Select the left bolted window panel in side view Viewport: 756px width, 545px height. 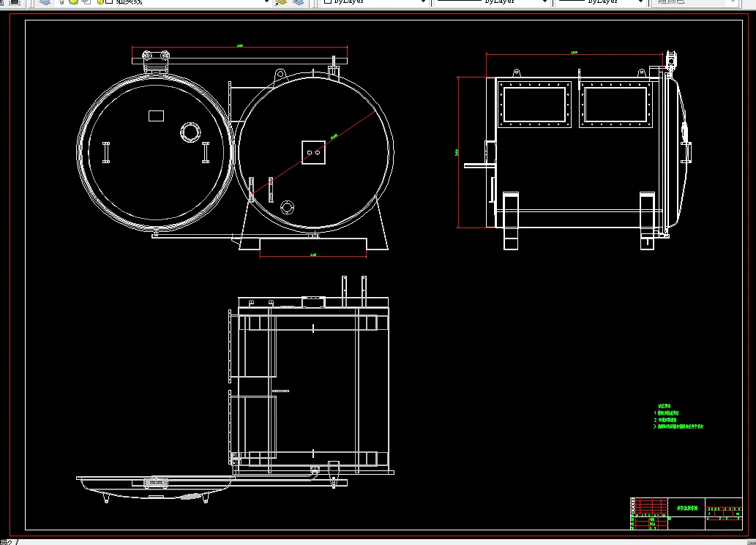click(x=534, y=105)
